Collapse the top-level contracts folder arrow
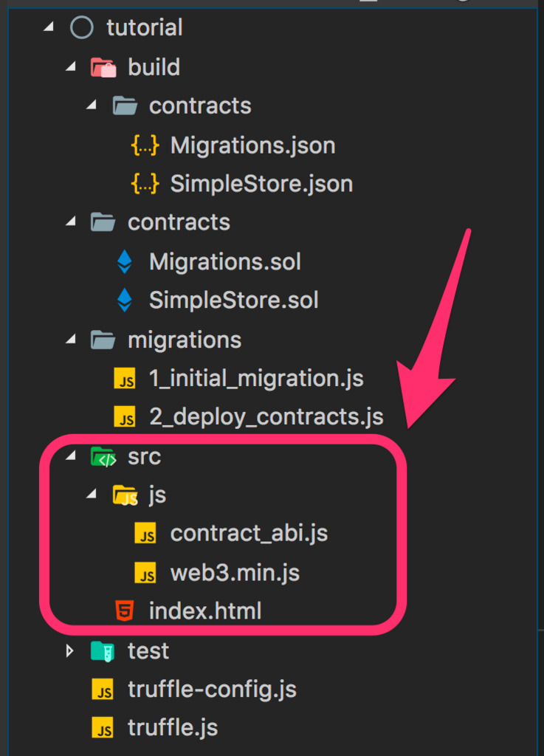The image size is (544, 756). [71, 221]
